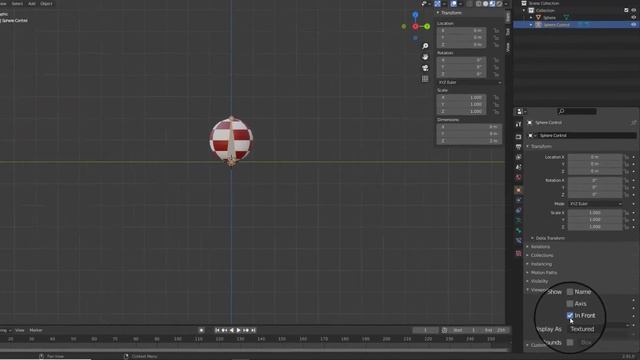Viewport: 640px width, 360px height.
Task: Open the viewport shading options dropdown arrow
Action: coord(506,4)
